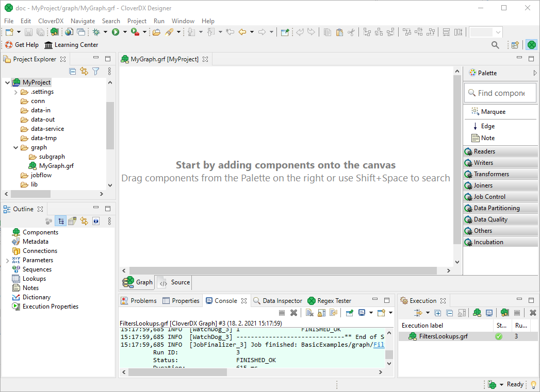The height and width of the screenshot is (392, 540).
Task: Open the Job Control palette drawer
Action: (501, 197)
